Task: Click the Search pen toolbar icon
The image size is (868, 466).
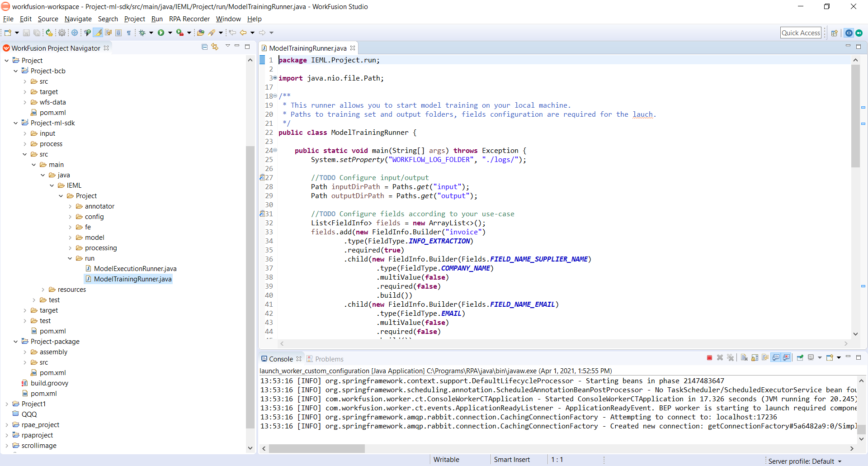Action: point(212,33)
